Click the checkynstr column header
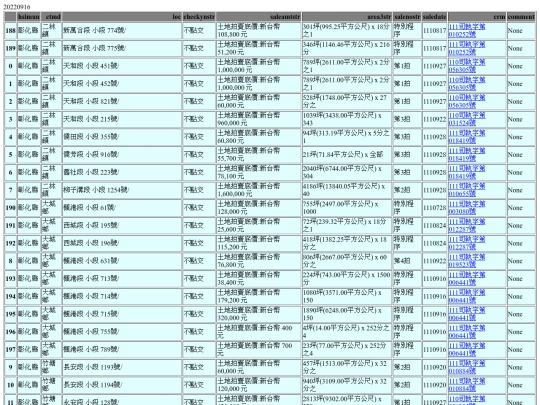Screen dimensions: 540x405 pos(199,17)
